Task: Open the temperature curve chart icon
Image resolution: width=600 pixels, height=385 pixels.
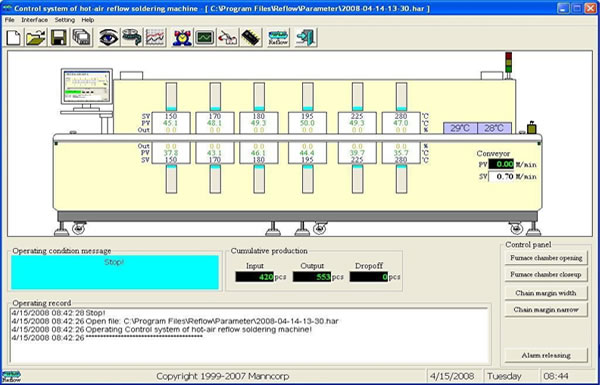Action: (155, 38)
